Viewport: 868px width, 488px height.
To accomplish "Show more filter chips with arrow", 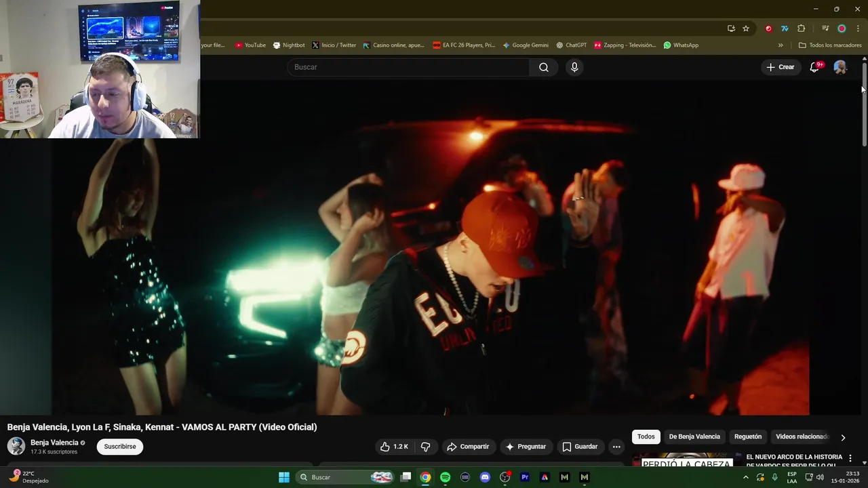I will coord(843,437).
